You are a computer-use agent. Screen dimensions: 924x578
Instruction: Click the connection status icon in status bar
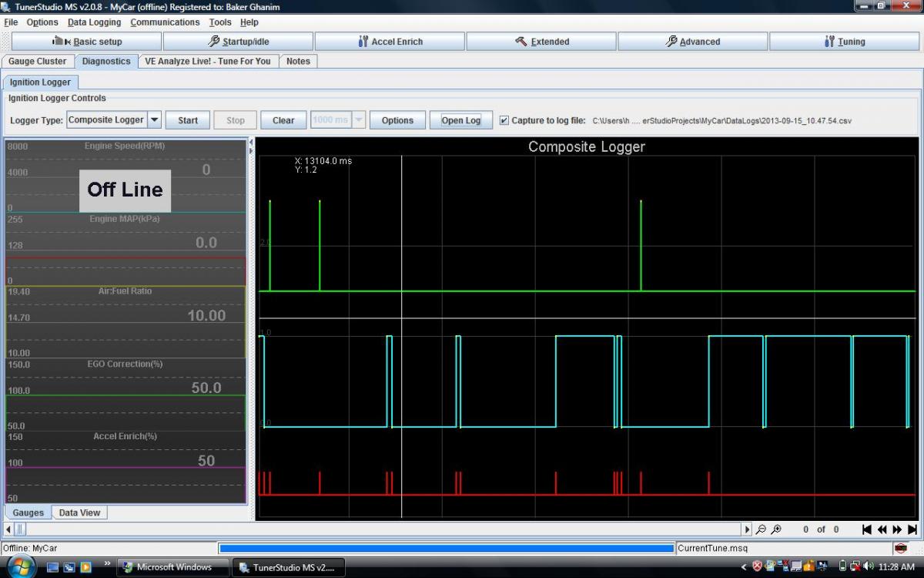point(901,549)
